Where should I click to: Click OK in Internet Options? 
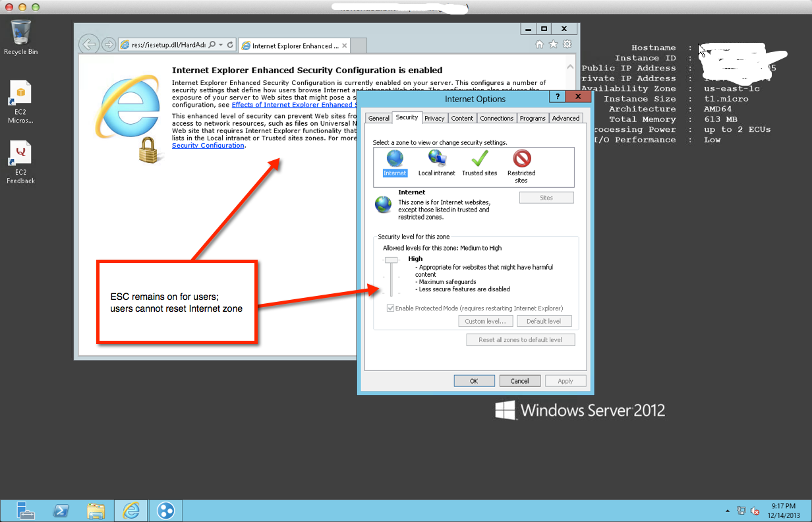(474, 381)
